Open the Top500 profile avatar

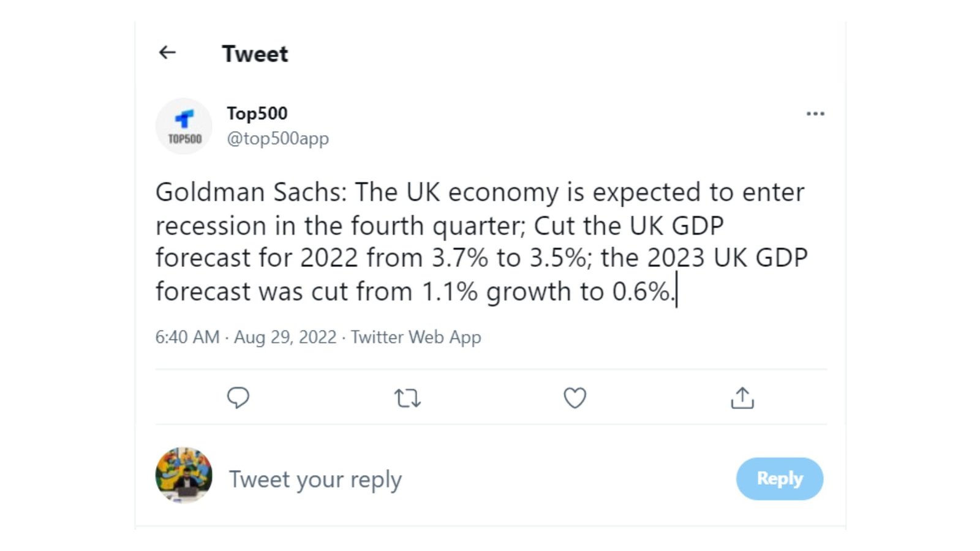point(184,126)
